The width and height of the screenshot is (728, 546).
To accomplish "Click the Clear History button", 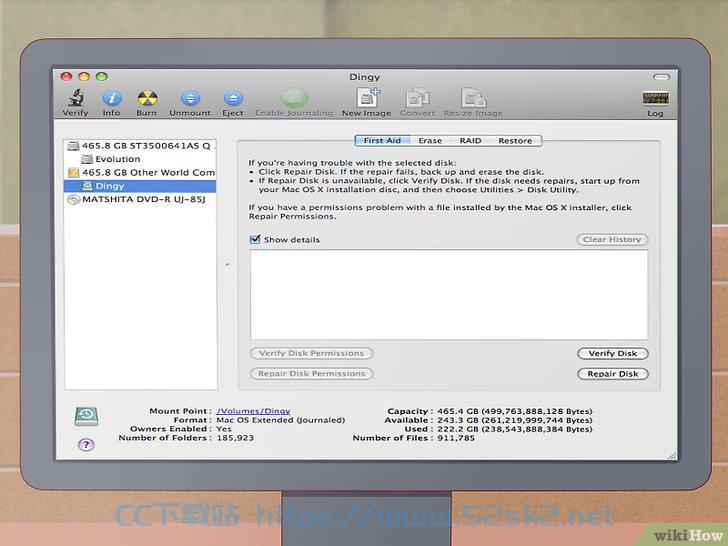I will coord(612,240).
